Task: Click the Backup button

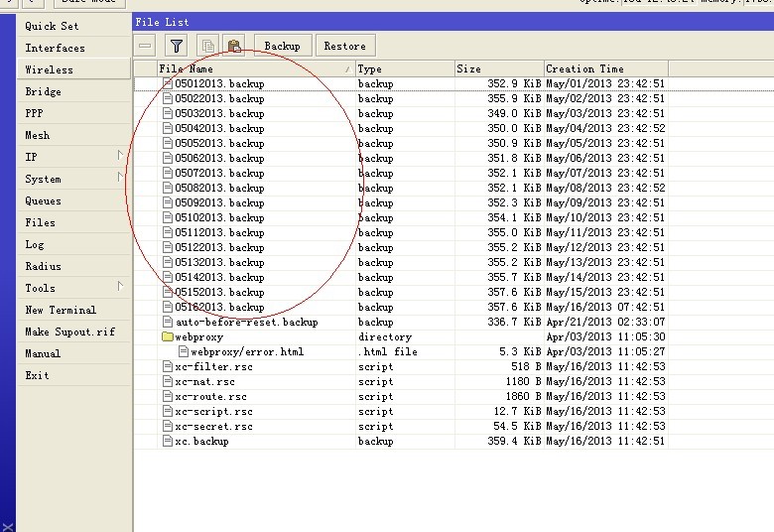Action: (x=283, y=46)
